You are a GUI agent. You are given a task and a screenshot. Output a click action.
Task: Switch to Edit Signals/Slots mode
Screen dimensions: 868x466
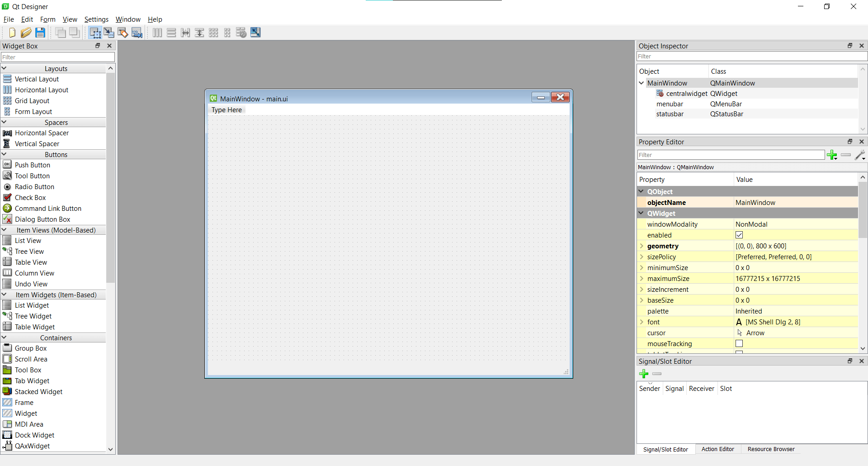[108, 32]
